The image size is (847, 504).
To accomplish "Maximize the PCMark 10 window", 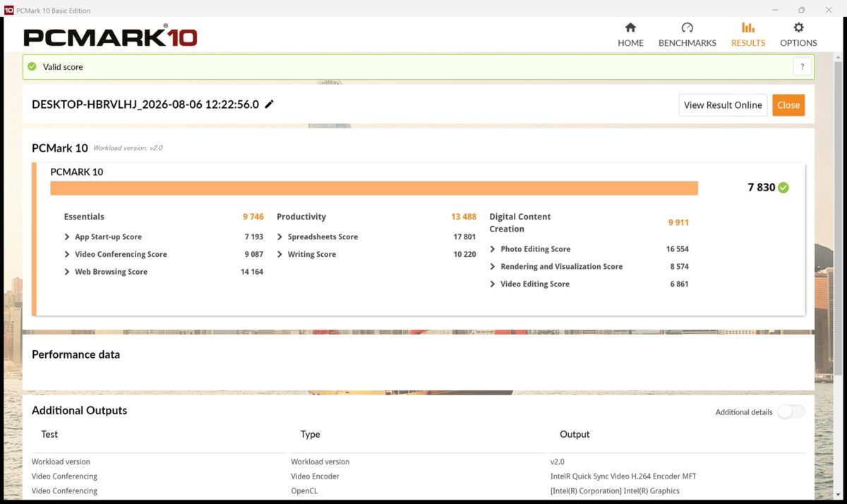I will pyautogui.click(x=802, y=10).
